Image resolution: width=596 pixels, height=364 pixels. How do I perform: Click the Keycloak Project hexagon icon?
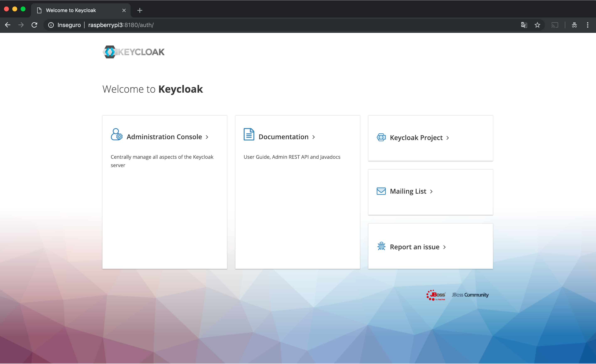click(381, 137)
